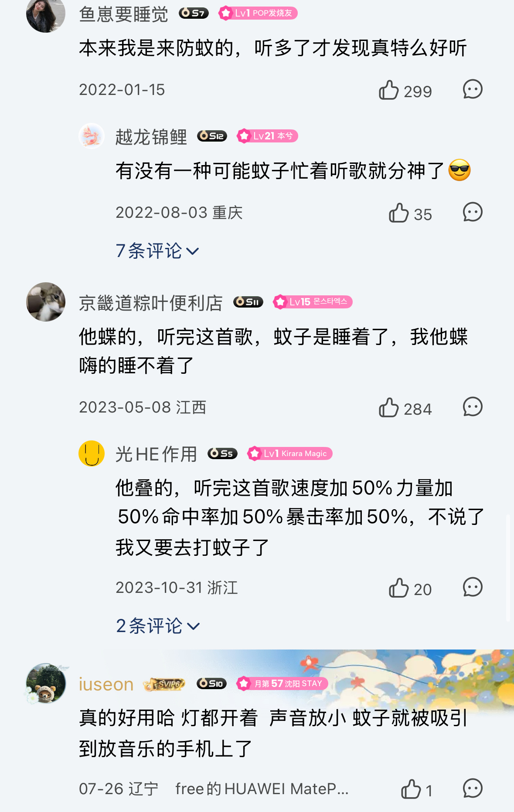Like the comment with 284 likes

pos(388,408)
